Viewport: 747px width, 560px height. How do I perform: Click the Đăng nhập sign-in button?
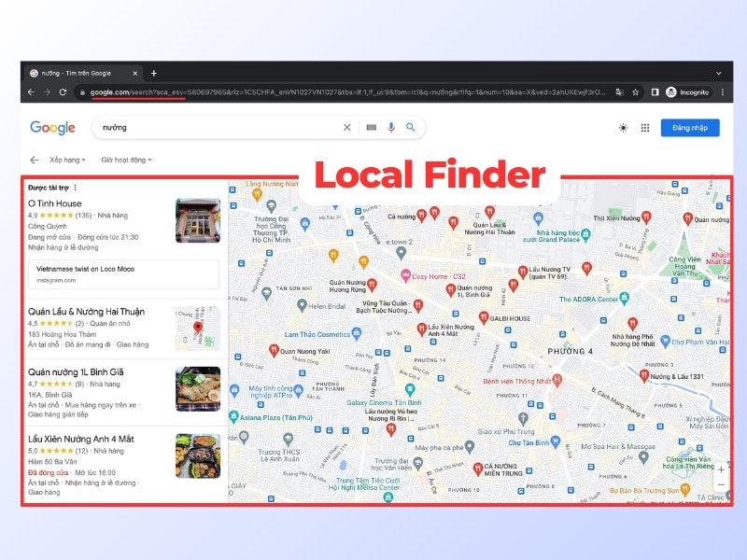(x=690, y=127)
